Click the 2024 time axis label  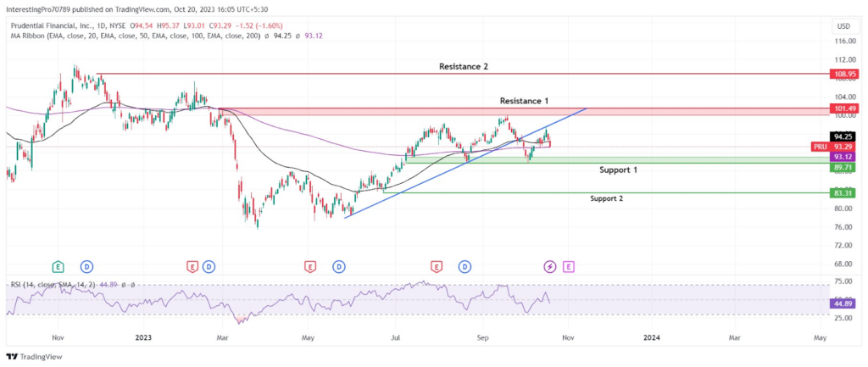(x=652, y=337)
